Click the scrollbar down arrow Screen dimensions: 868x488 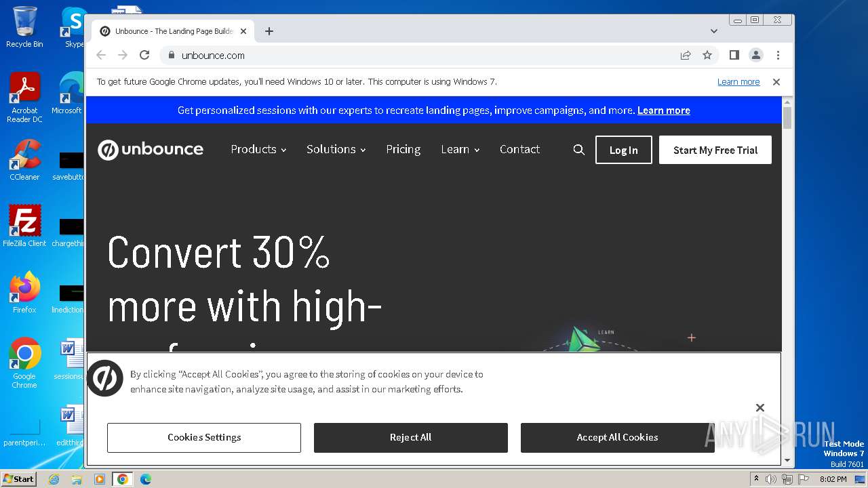787,460
